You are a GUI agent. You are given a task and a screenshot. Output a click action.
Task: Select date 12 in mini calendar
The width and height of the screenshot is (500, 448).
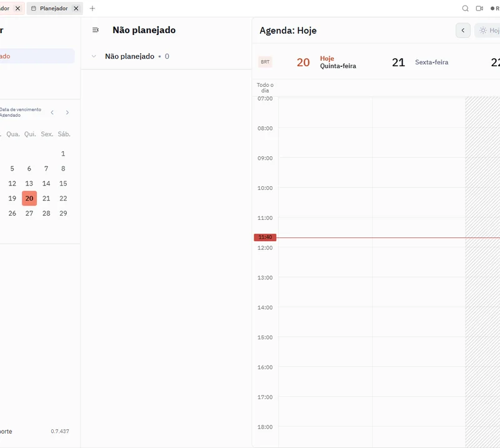[12, 183]
